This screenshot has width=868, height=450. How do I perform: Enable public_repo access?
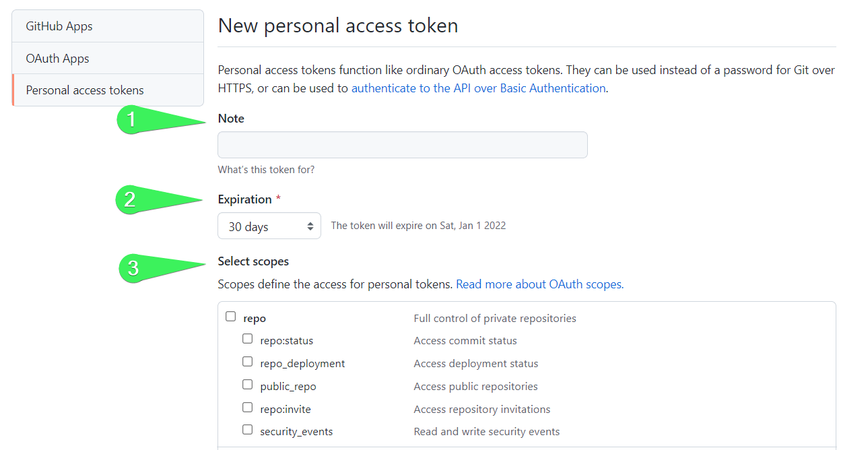[x=247, y=384]
